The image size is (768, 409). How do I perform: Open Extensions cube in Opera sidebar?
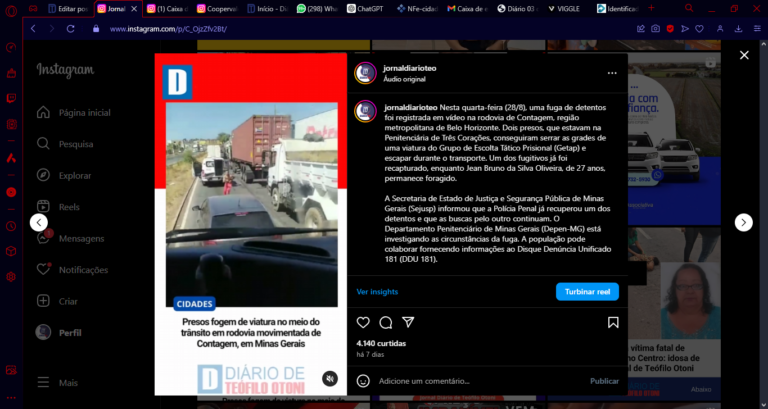(11, 251)
